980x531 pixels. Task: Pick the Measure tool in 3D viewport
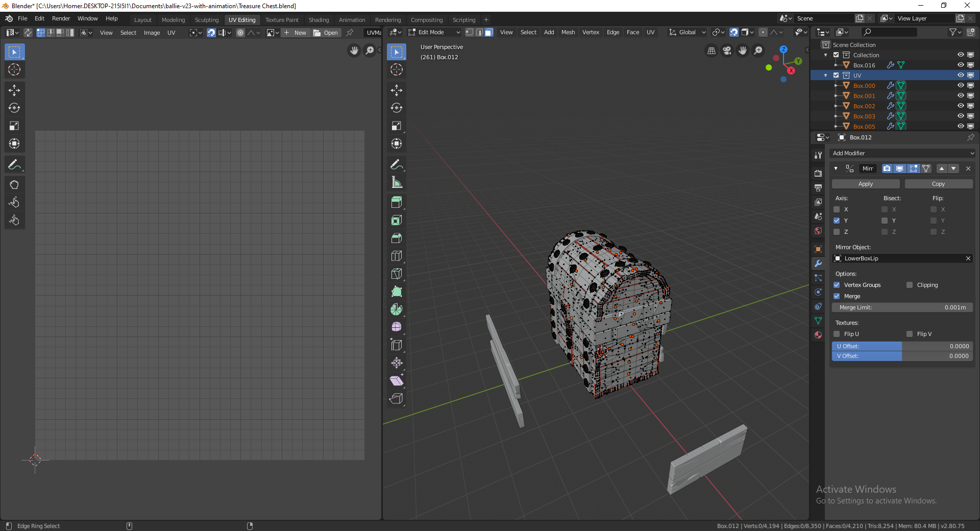click(397, 182)
